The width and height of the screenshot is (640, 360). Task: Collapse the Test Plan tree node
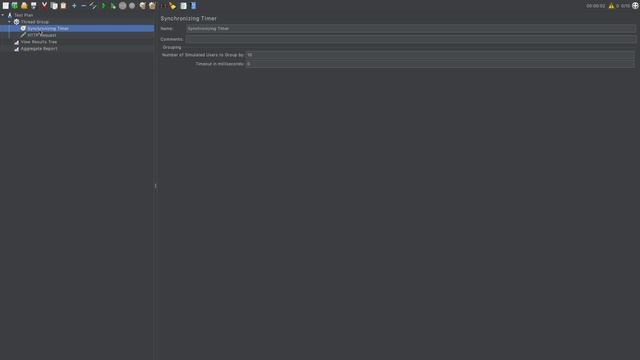click(3, 15)
